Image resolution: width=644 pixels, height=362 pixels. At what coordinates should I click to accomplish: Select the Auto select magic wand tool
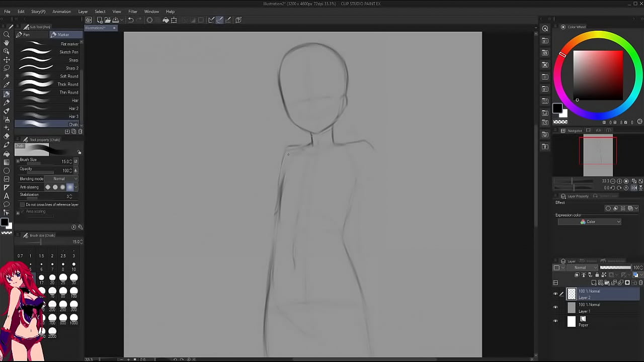click(x=7, y=76)
